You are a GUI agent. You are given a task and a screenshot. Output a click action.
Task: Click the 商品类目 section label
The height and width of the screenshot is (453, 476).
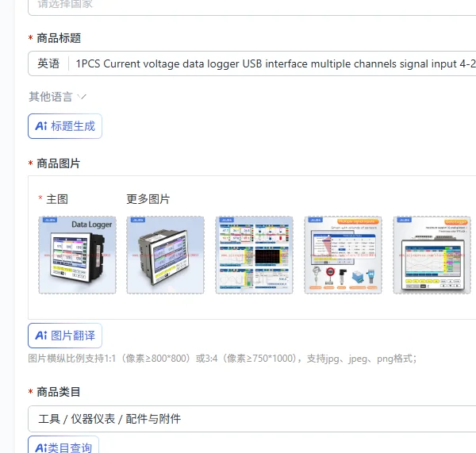click(59, 392)
